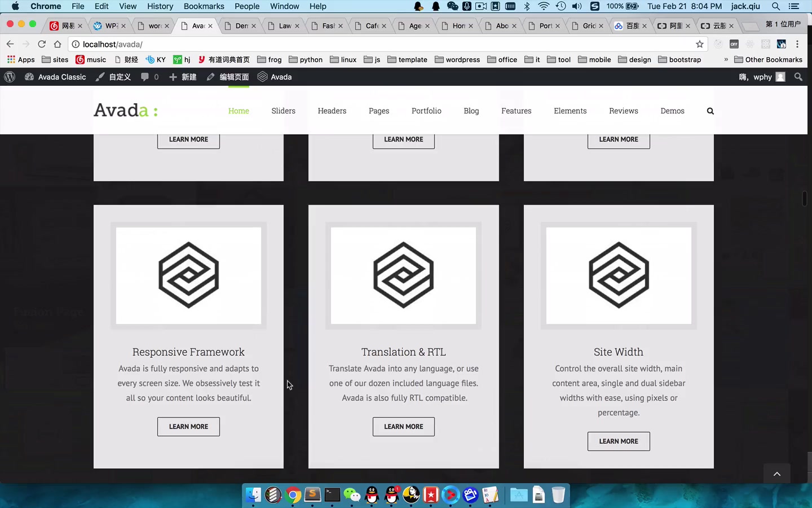This screenshot has width=812, height=508.
Task: Open WeChat from the dock
Action: 352,495
